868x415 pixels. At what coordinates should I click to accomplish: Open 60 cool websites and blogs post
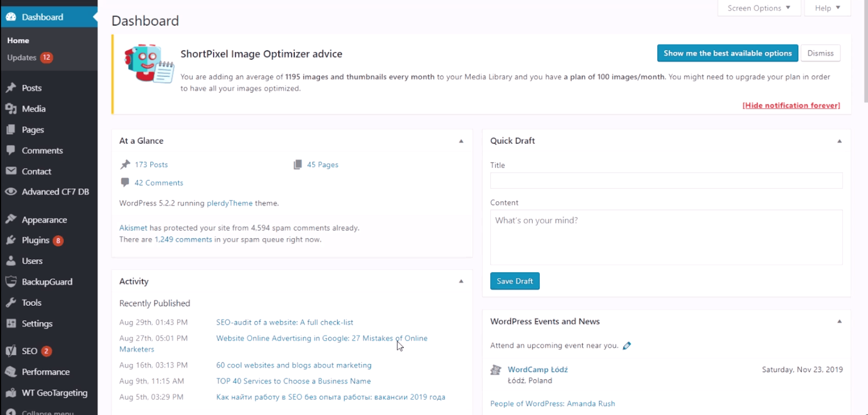pos(294,365)
